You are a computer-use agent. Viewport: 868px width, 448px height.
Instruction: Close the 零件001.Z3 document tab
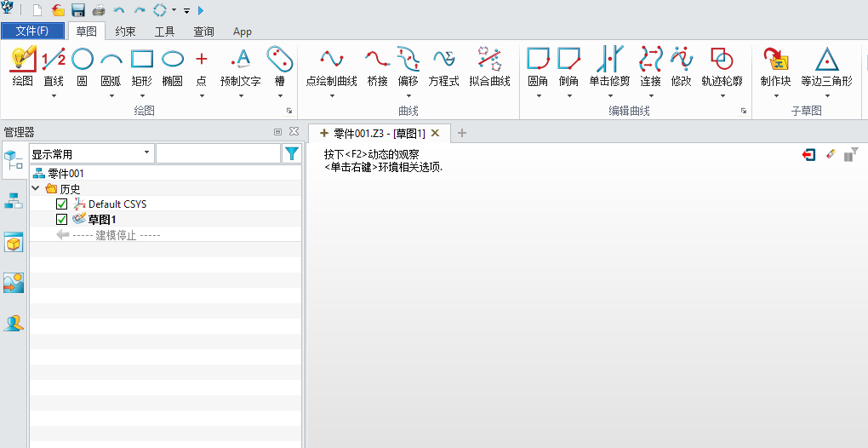coord(435,133)
